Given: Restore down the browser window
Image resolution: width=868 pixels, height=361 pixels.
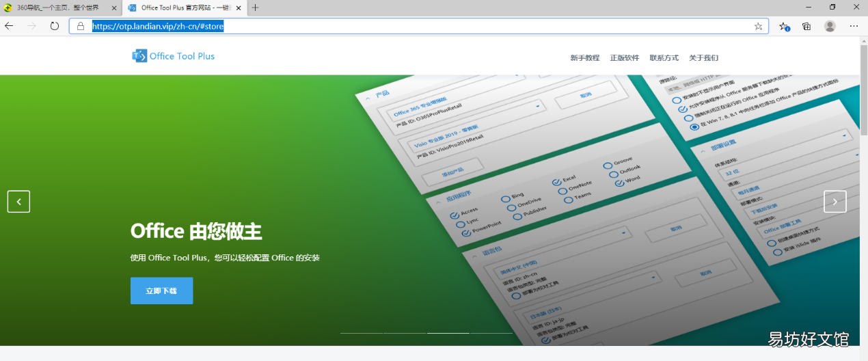Looking at the screenshot, I should [x=832, y=7].
